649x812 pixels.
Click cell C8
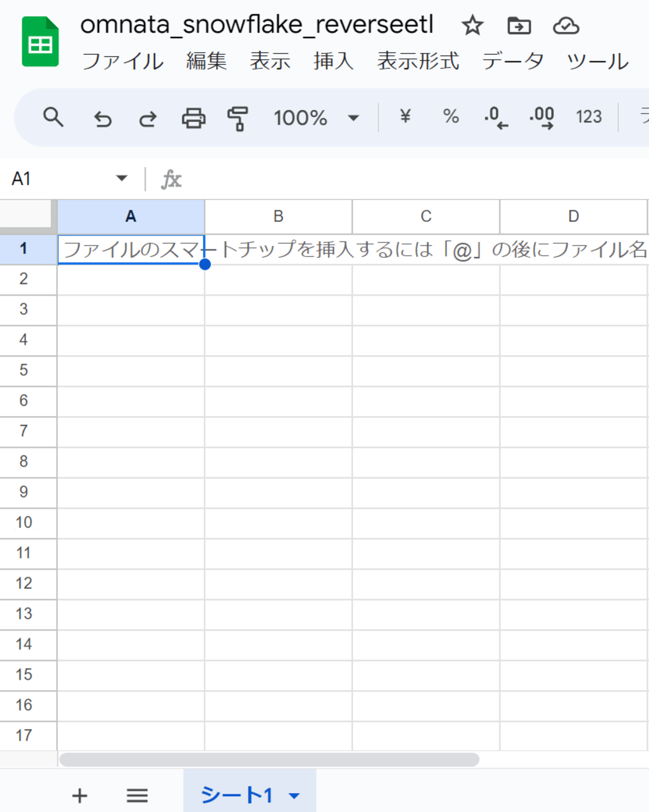(x=426, y=462)
